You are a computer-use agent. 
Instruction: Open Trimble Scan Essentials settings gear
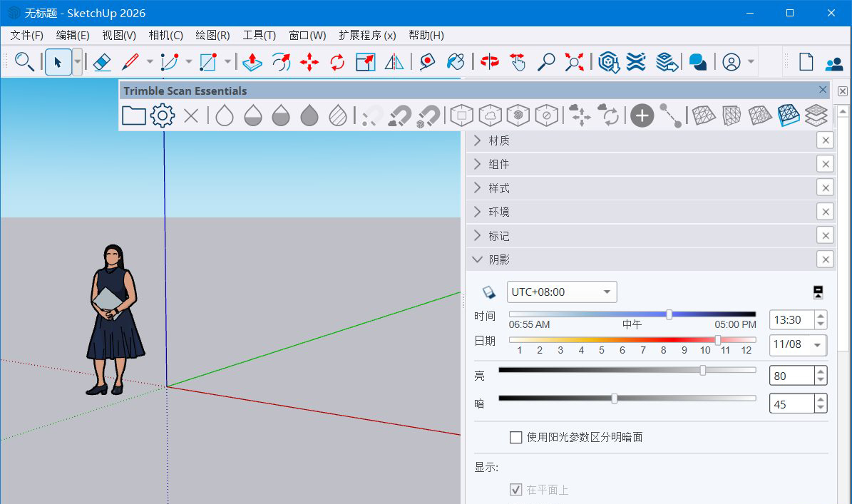coord(162,114)
